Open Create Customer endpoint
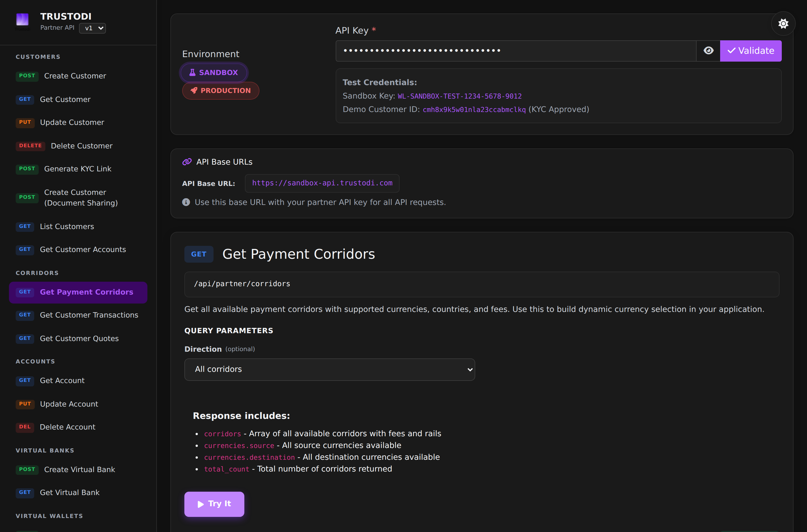The image size is (807, 532). [x=78, y=76]
